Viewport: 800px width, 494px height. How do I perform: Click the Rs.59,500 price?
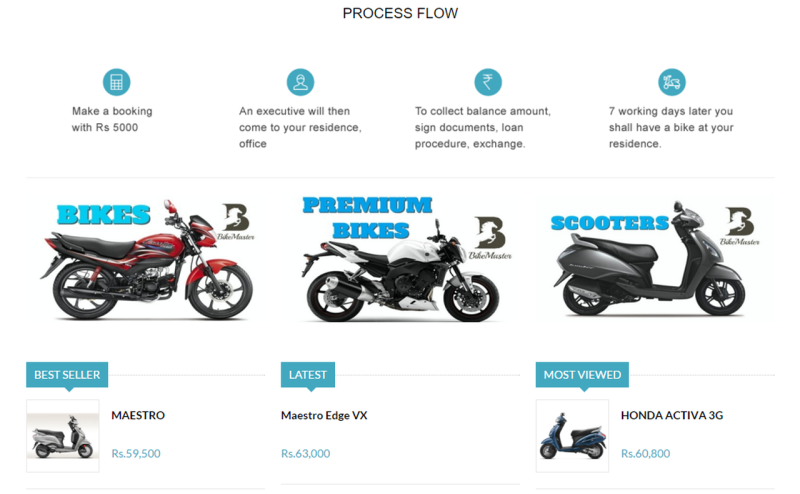136,453
